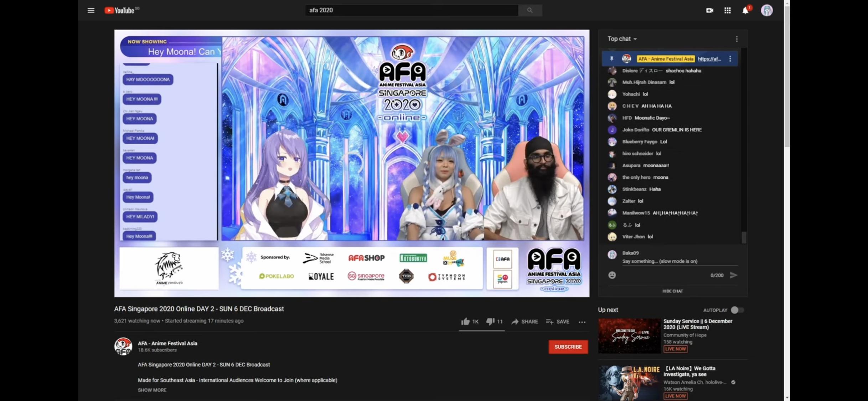Screen dimensions: 868x401
Task: Click Blueberry Faygo's chat message
Action: 644,142
